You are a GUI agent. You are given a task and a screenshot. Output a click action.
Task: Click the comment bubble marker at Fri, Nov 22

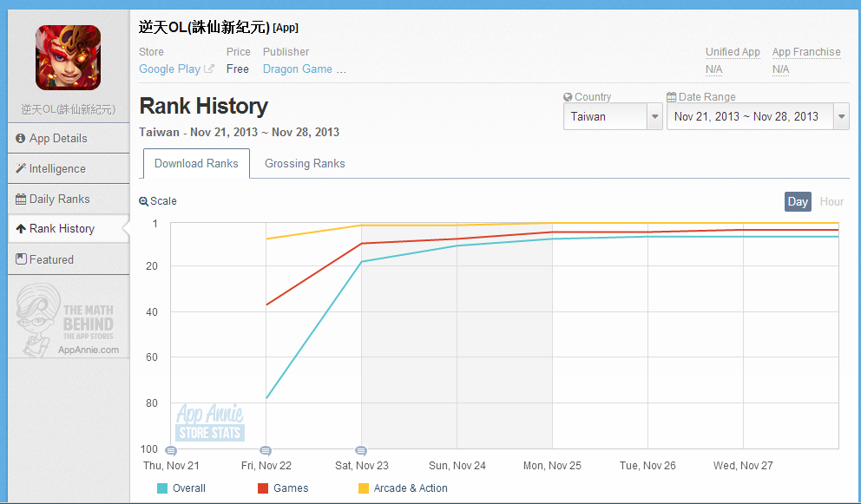pyautogui.click(x=266, y=451)
